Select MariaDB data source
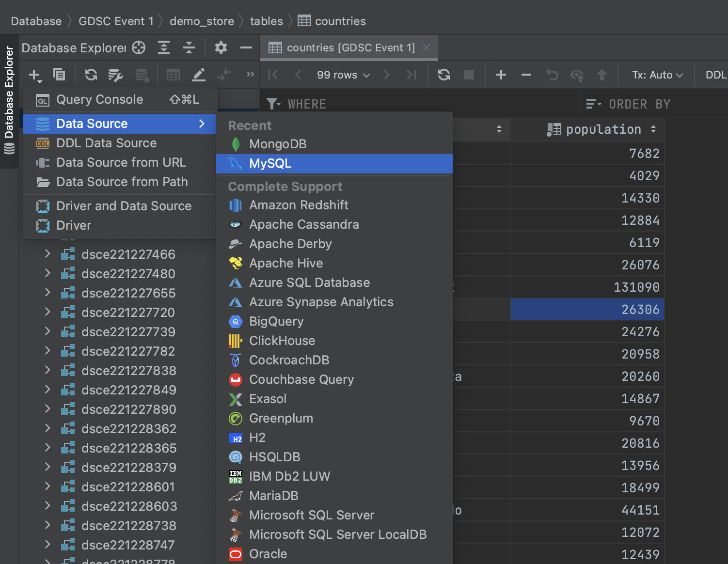 [x=334, y=496]
